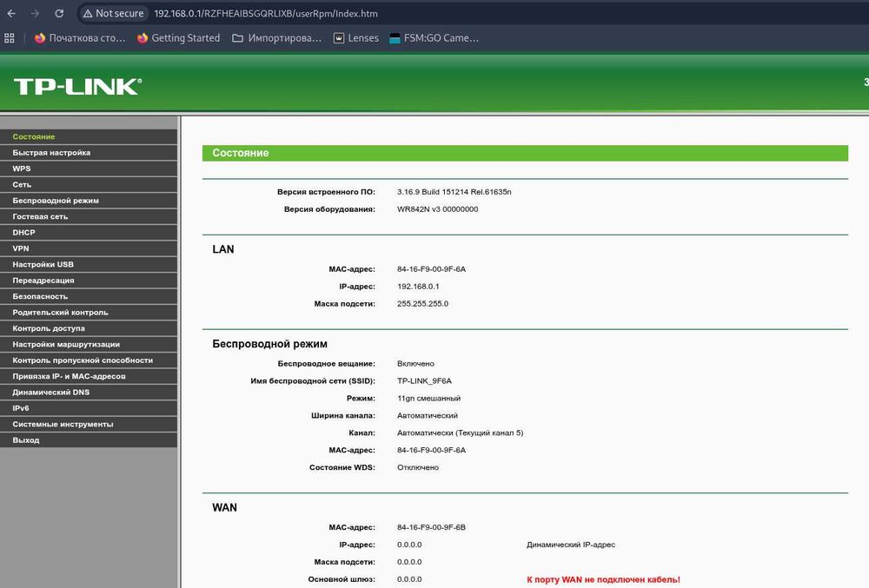Open Переадресация menu item
The width and height of the screenshot is (869, 588).
click(x=89, y=281)
